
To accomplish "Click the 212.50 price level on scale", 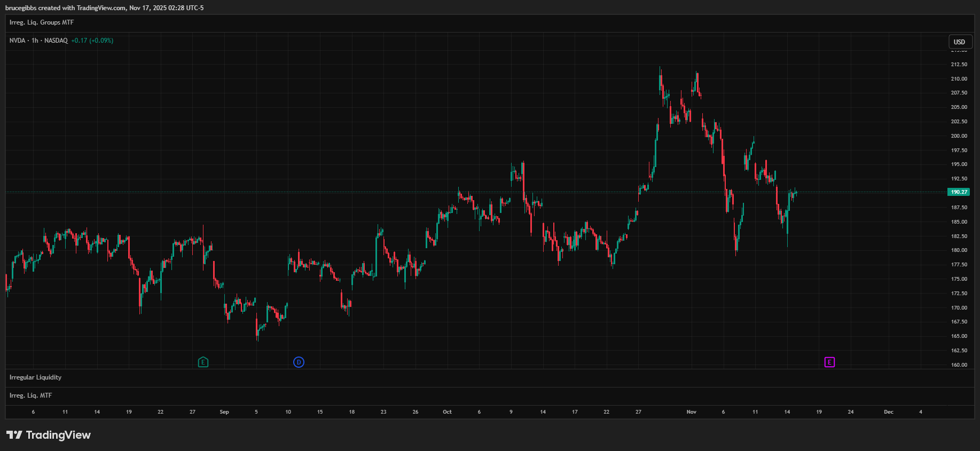I will click(x=959, y=65).
